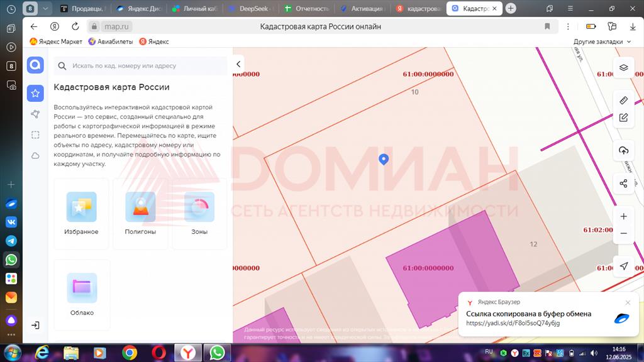The image size is (644, 362).
Task: Go back with browser back arrow
Action: 34,26
